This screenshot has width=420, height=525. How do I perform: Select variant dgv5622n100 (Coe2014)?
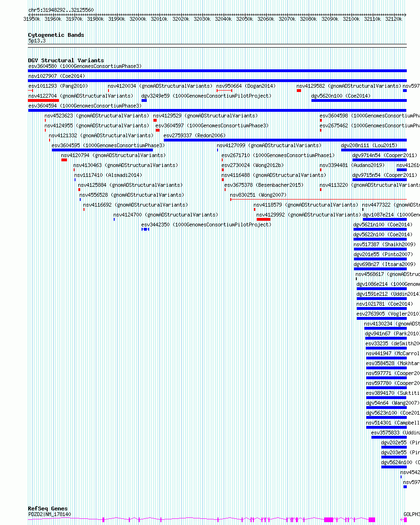coord(383,234)
